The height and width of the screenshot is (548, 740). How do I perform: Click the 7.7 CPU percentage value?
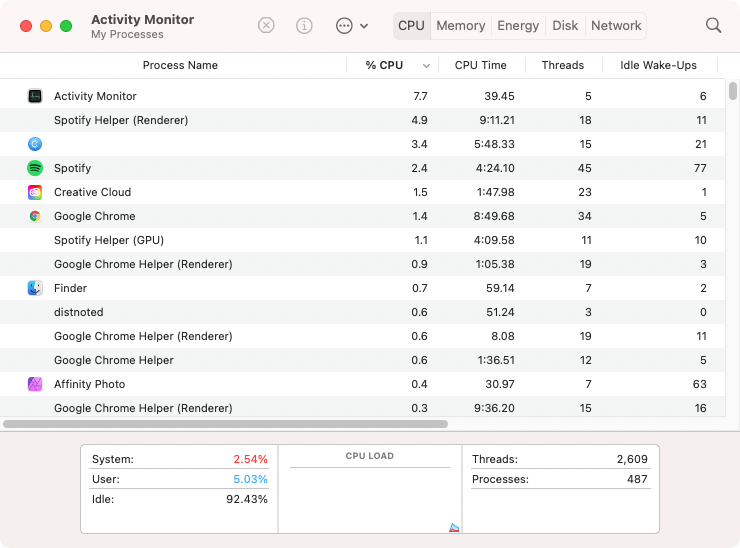(x=420, y=96)
